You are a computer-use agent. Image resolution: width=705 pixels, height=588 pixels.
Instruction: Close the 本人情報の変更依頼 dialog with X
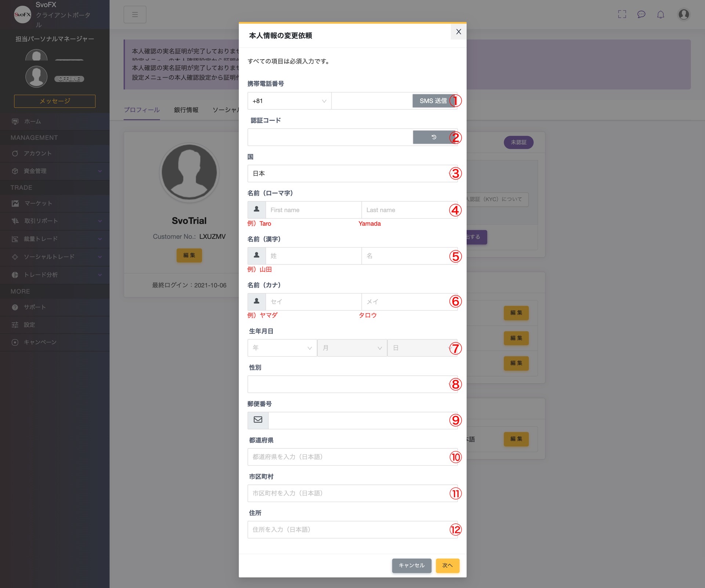click(458, 32)
